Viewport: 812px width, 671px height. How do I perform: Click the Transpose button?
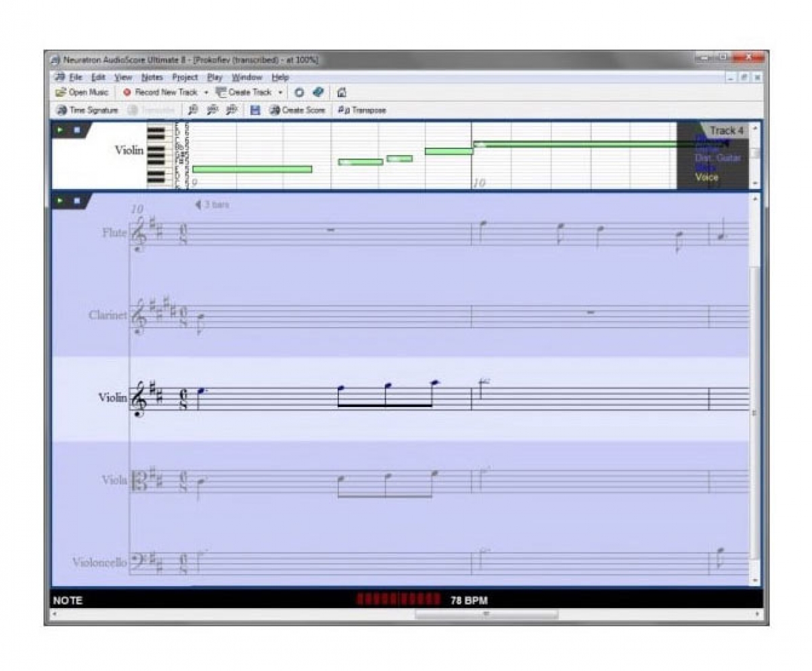click(x=362, y=110)
